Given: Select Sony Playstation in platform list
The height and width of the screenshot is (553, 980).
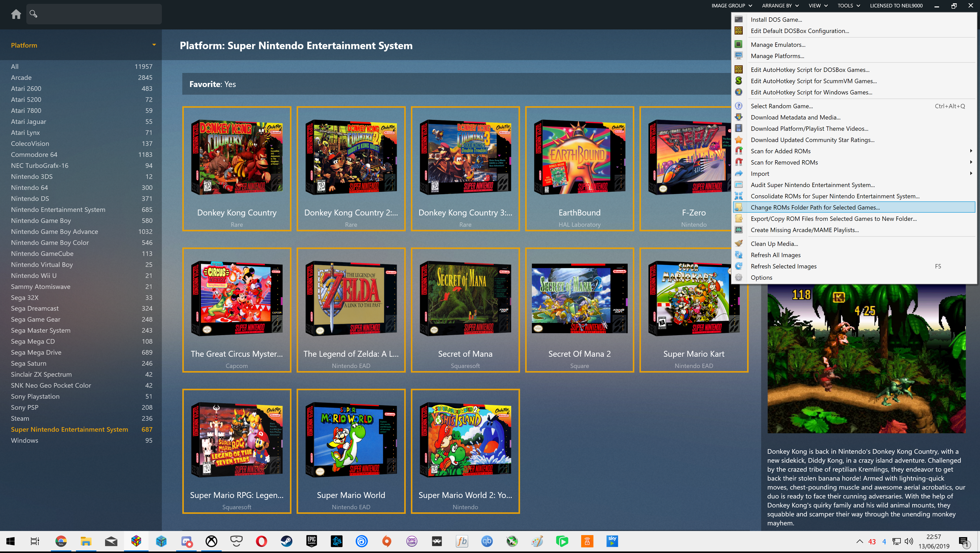Looking at the screenshot, I should [x=81, y=396].
